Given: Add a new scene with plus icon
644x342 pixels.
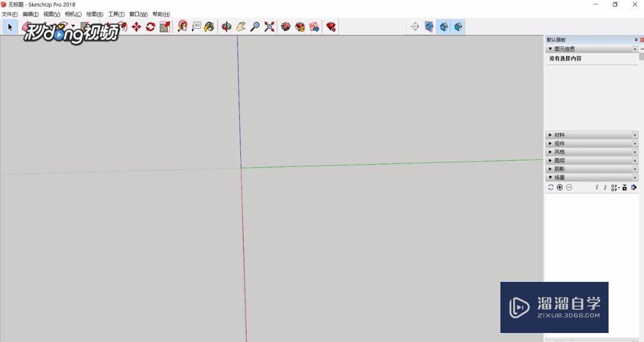Looking at the screenshot, I should point(560,188).
